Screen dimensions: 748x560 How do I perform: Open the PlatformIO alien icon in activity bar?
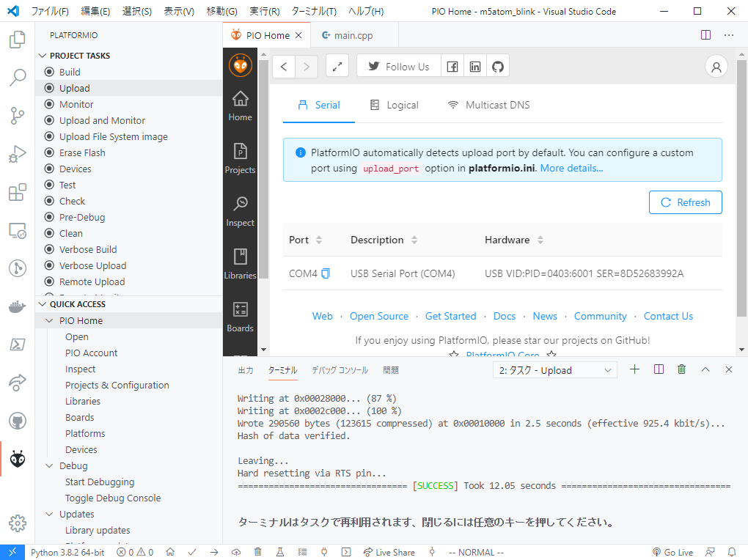click(x=17, y=459)
